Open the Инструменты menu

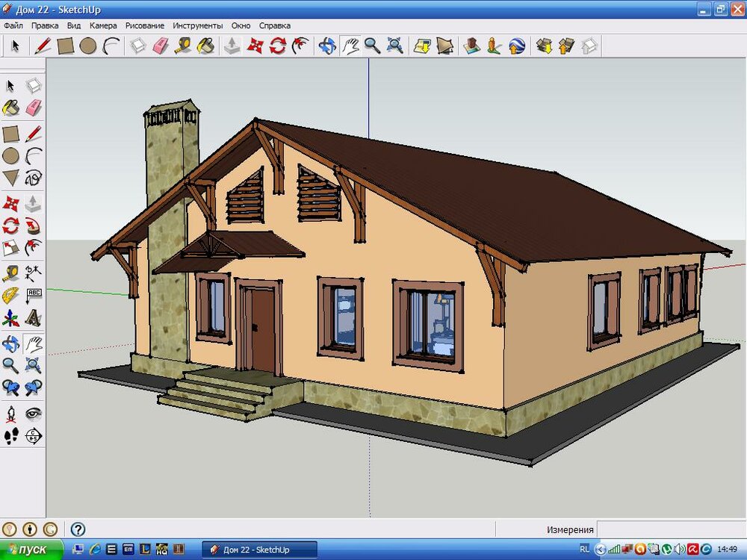tap(198, 25)
